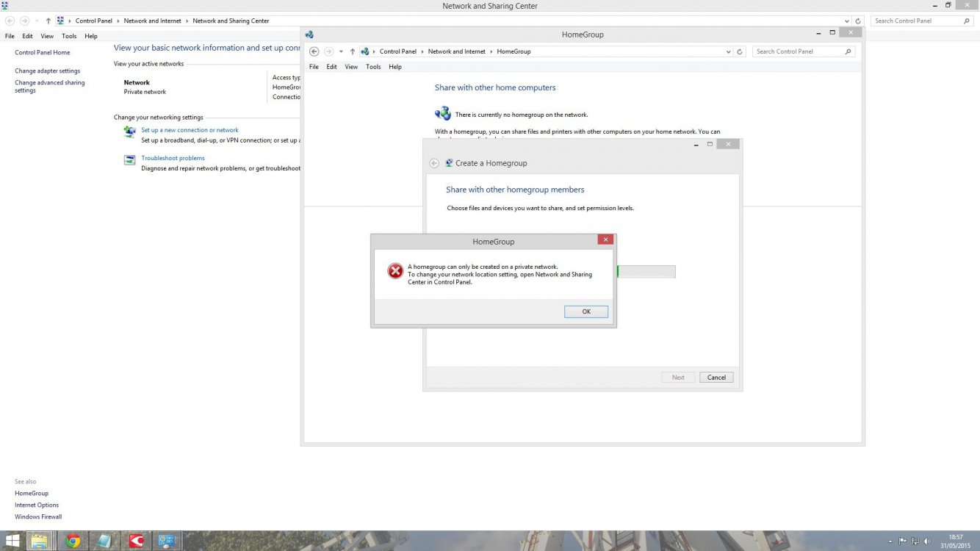The image size is (980, 551).
Task: Click the address bar icon in Network and Sharing Center
Action: click(x=61, y=21)
